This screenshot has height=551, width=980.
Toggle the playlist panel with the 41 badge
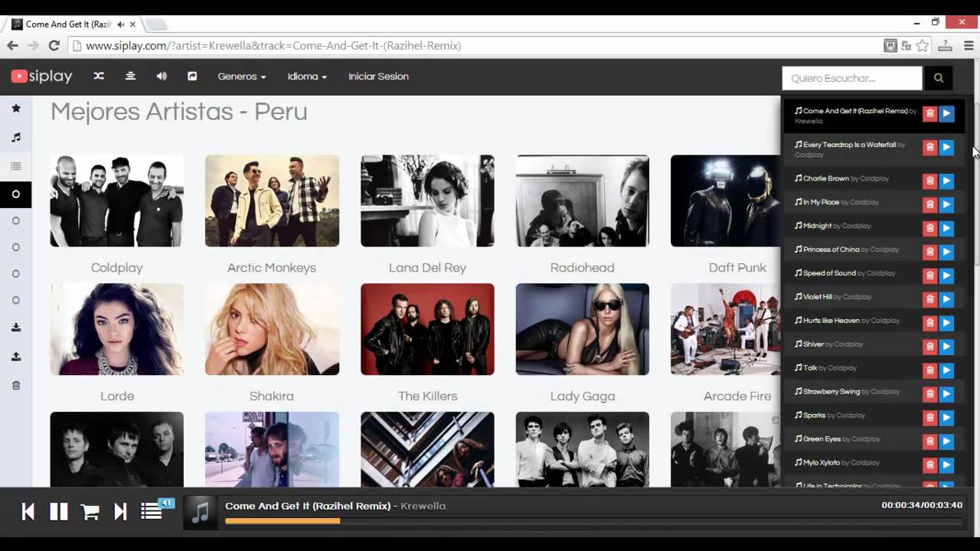(152, 511)
